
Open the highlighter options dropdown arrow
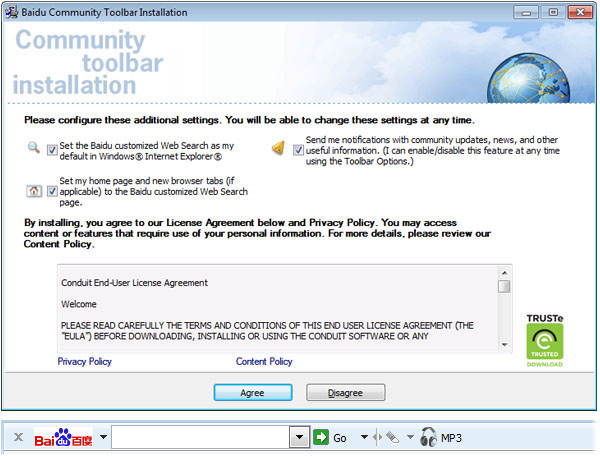click(410, 437)
